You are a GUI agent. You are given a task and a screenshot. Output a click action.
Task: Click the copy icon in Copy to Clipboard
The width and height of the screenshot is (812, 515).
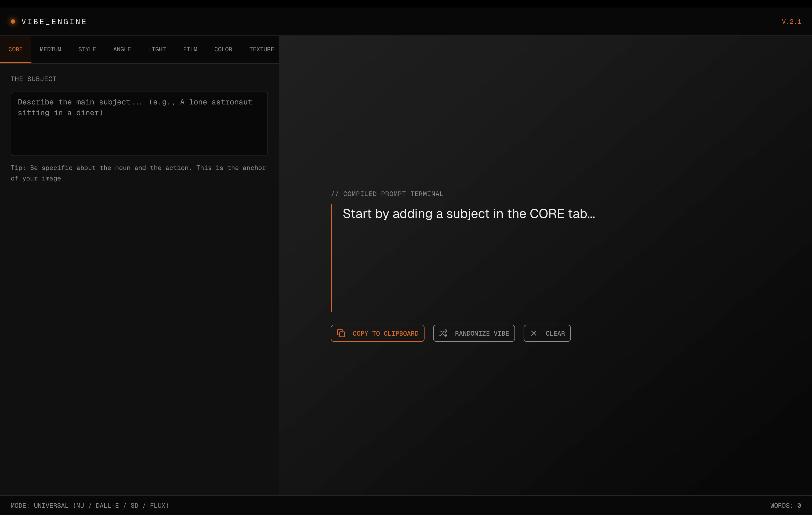[341, 333]
